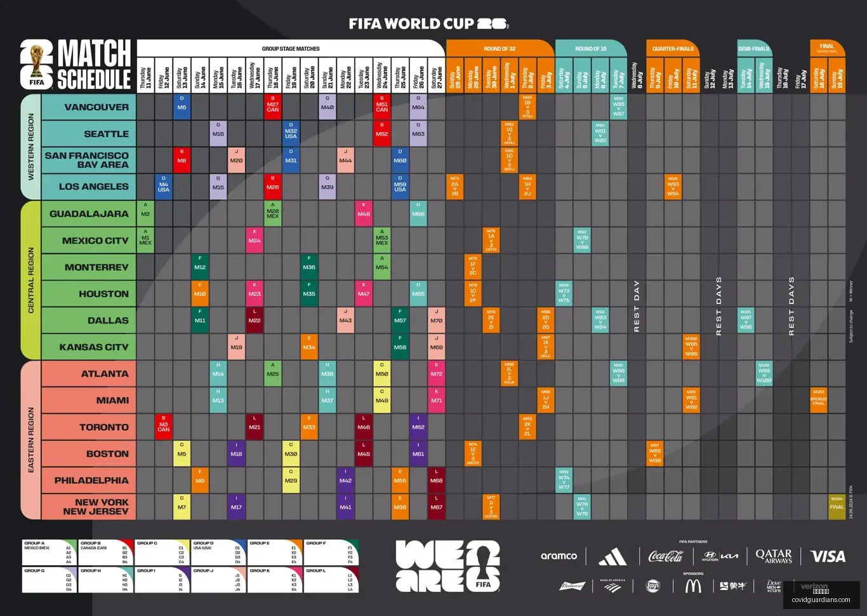Click the Hyundai logo
The width and height of the screenshot is (867, 616).
pos(710,556)
